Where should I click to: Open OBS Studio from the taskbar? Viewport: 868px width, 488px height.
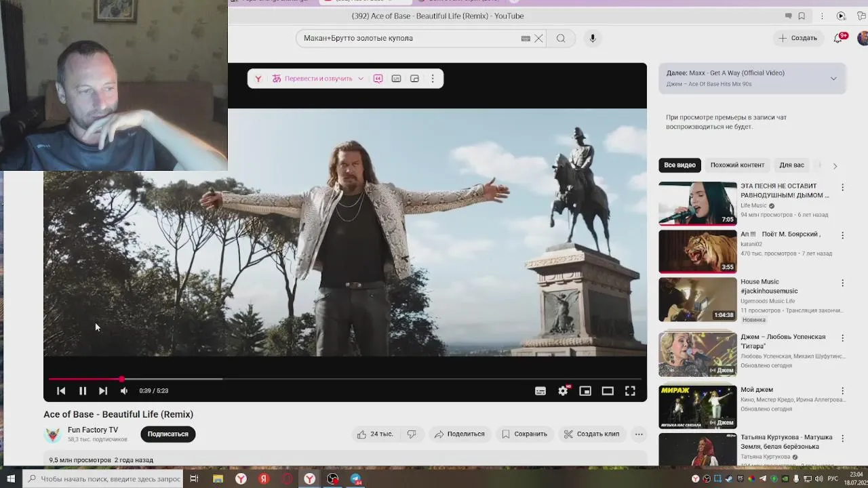coord(332,479)
